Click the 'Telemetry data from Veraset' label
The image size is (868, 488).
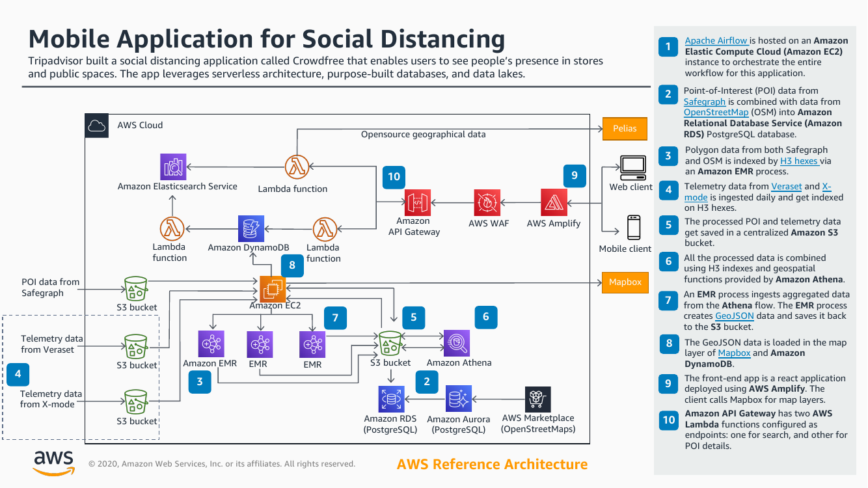coord(52,344)
